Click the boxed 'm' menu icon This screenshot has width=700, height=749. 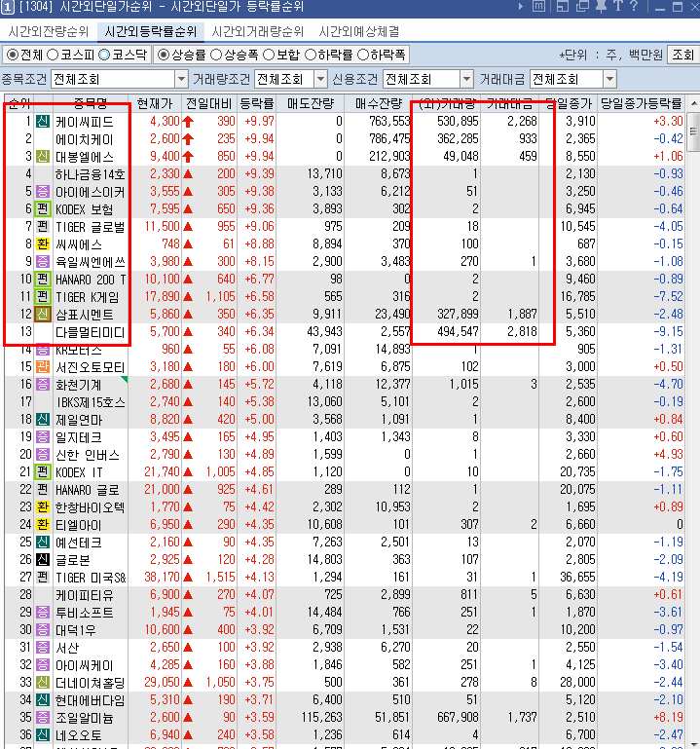[x=538, y=6]
